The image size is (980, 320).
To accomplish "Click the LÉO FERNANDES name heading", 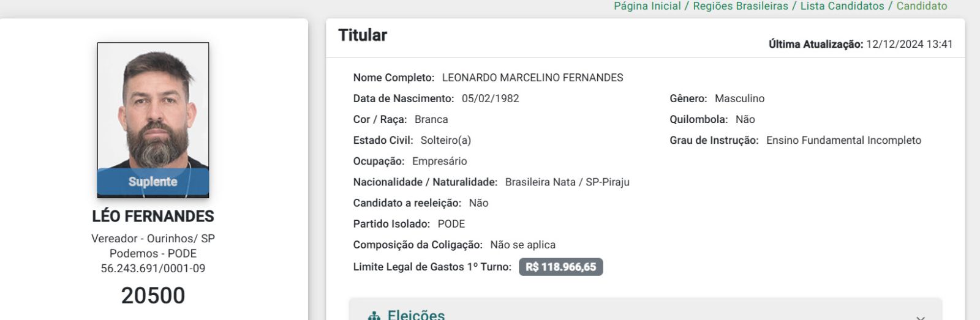I will click(153, 217).
